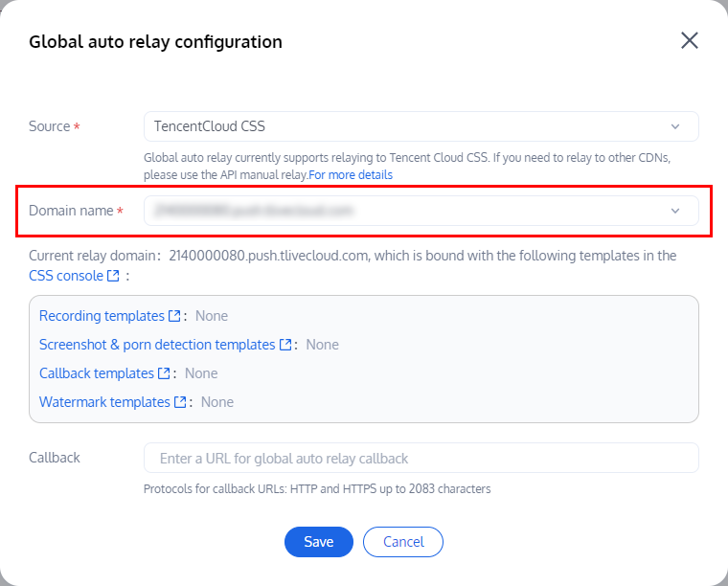
Task: Click the external-link icon beside Watermark templates
Action: [x=180, y=402]
